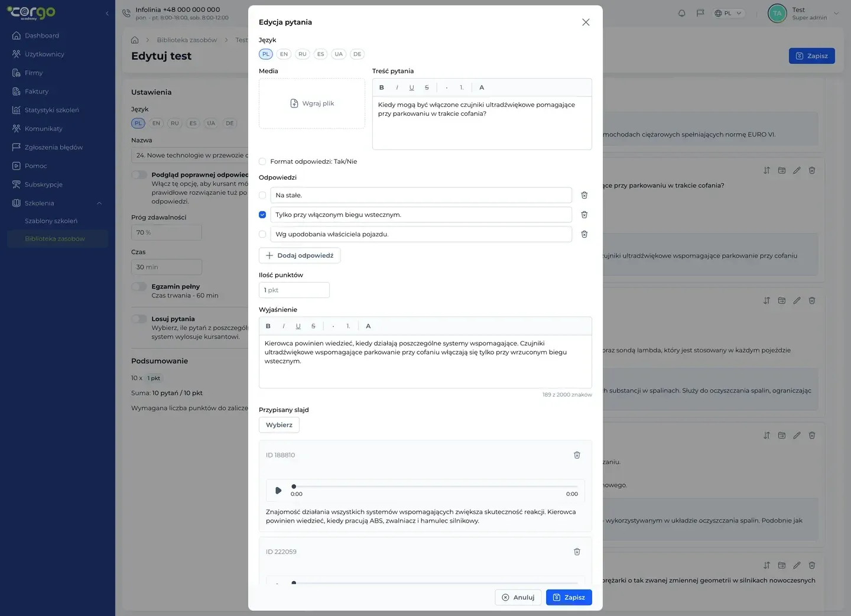Open 'Biblioteka zasobów' breadcrumb link
Image resolution: width=851 pixels, height=616 pixels.
(x=187, y=40)
